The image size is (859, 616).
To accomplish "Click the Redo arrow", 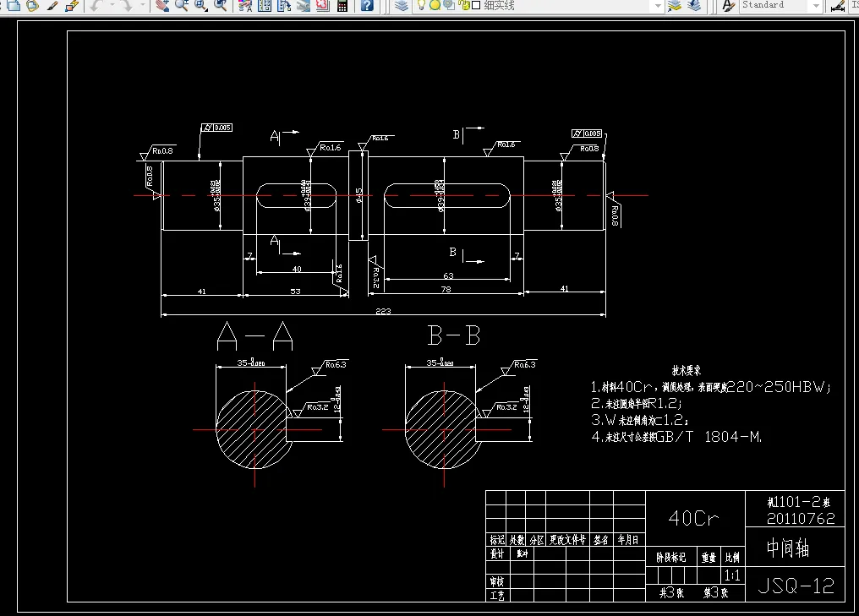I will point(127,5).
